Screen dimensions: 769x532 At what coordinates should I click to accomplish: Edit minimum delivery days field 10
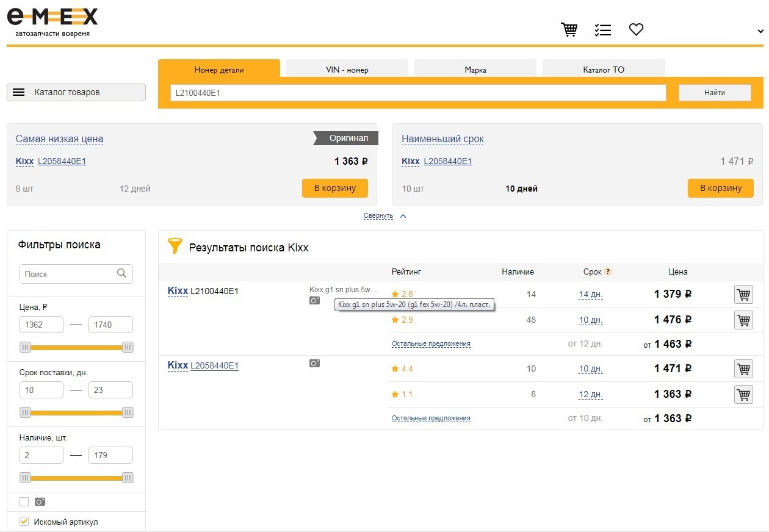coord(42,390)
